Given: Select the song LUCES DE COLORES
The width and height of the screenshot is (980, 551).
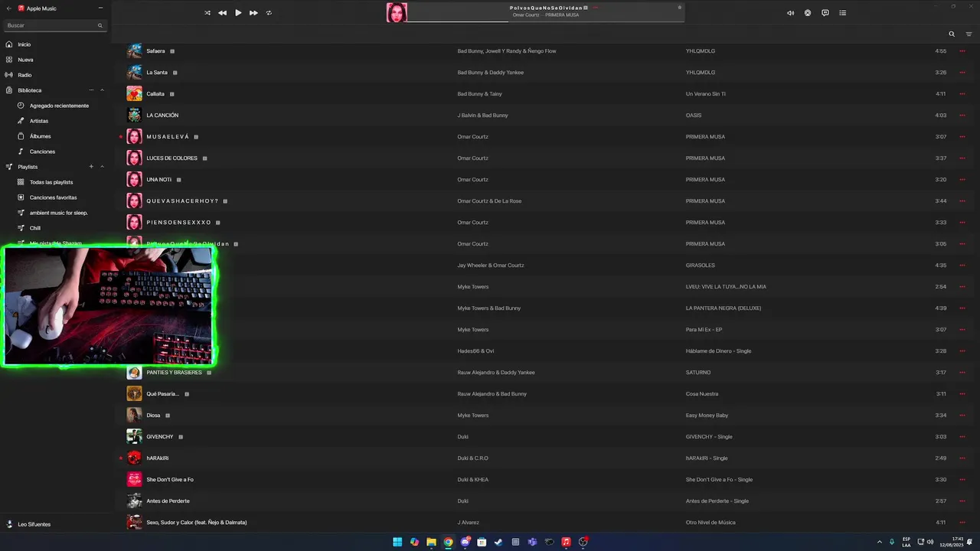Looking at the screenshot, I should click(x=171, y=158).
